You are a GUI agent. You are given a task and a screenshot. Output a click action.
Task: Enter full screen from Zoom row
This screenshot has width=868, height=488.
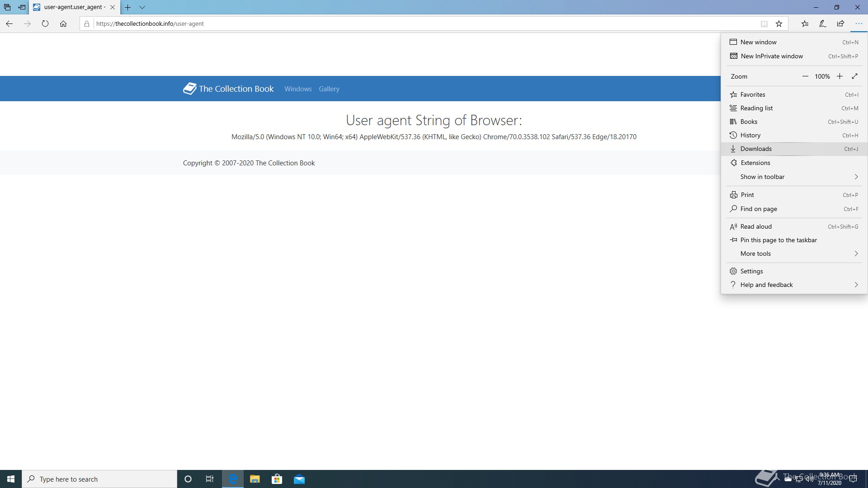[x=854, y=76]
